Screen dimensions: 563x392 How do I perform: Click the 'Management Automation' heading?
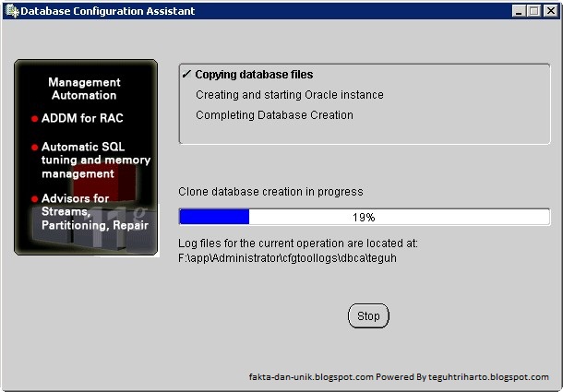point(84,89)
